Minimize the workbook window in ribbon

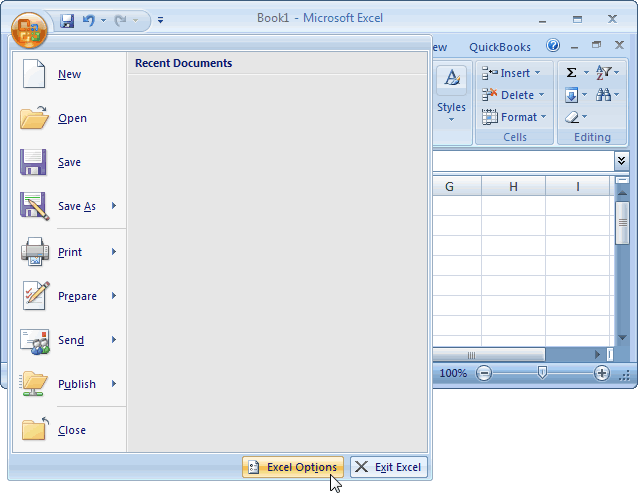coord(574,47)
